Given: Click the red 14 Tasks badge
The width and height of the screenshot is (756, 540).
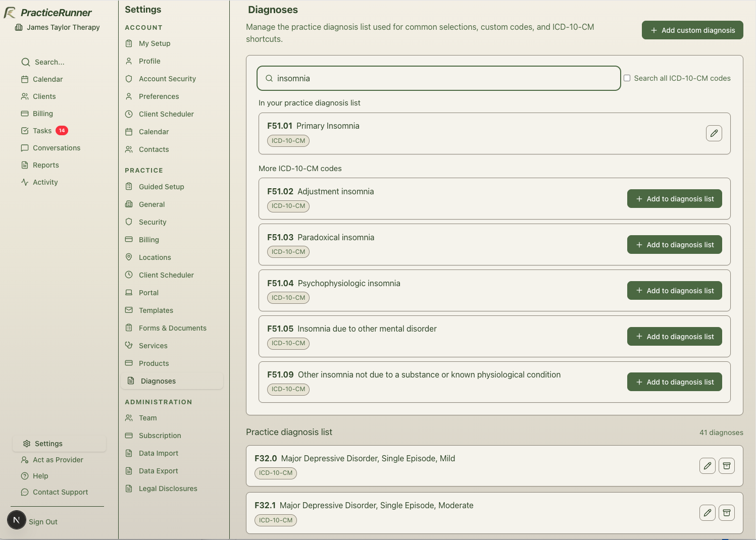Looking at the screenshot, I should tap(62, 131).
